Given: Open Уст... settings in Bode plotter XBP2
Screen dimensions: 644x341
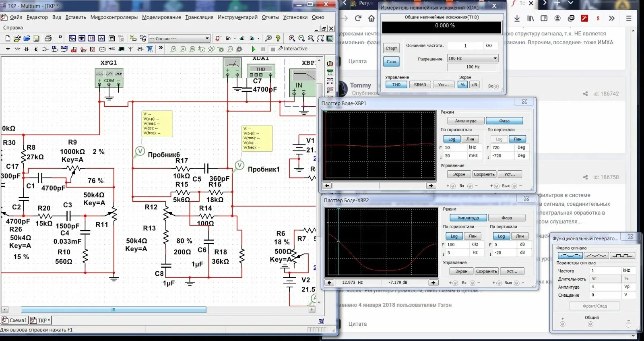Looking at the screenshot, I should (512, 271).
